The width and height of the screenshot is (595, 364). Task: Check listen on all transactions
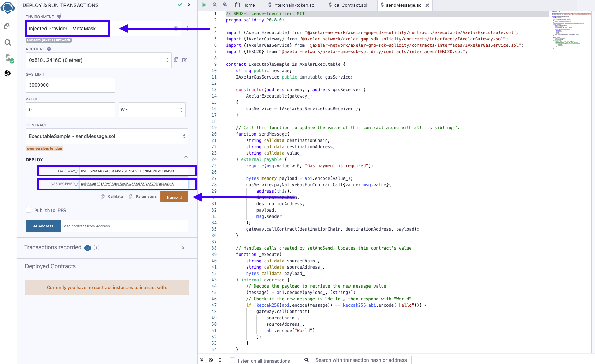pyautogui.click(x=233, y=360)
